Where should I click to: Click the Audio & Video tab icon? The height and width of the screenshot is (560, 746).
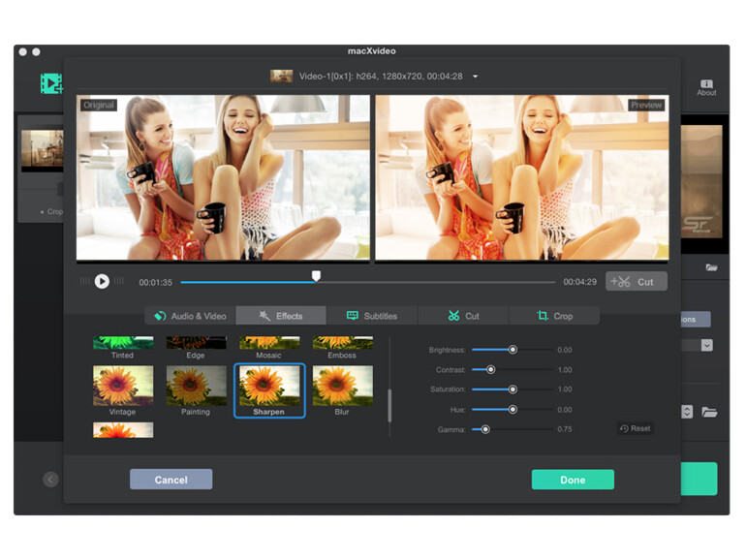coord(160,316)
